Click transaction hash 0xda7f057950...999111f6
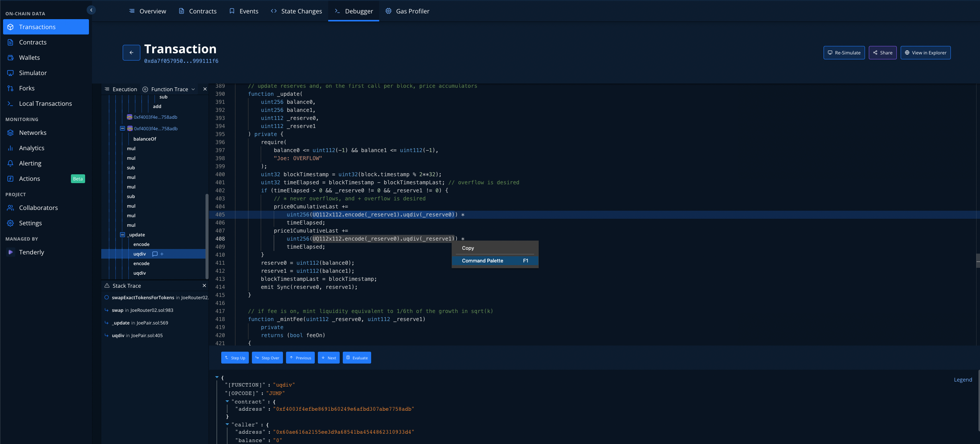This screenshot has width=980, height=444. [x=181, y=61]
